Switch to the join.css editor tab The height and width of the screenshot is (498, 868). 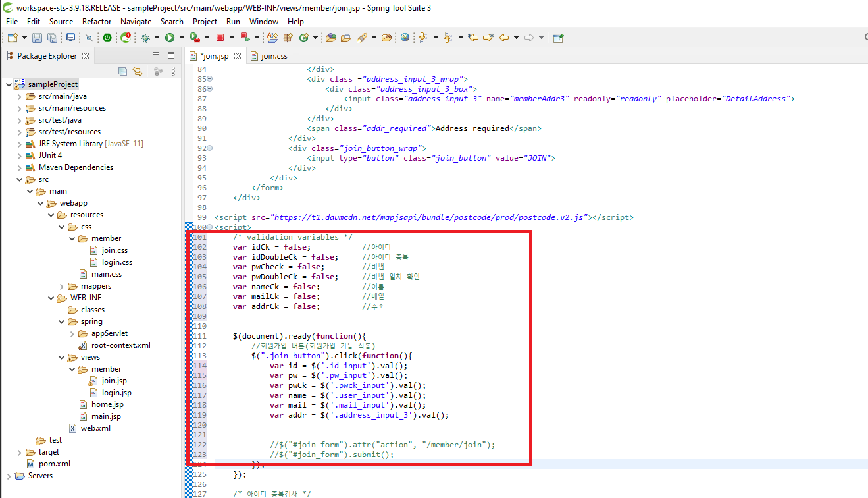[268, 56]
